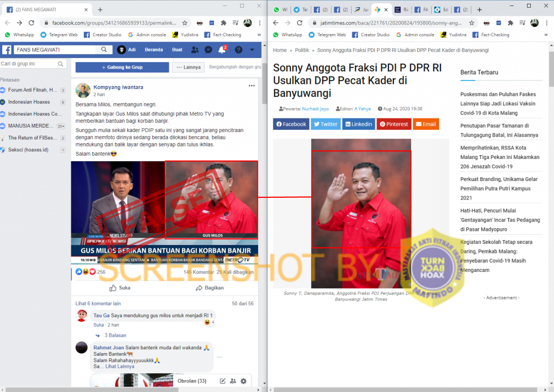Open the chat settings gear beside Obrolan

click(x=243, y=381)
